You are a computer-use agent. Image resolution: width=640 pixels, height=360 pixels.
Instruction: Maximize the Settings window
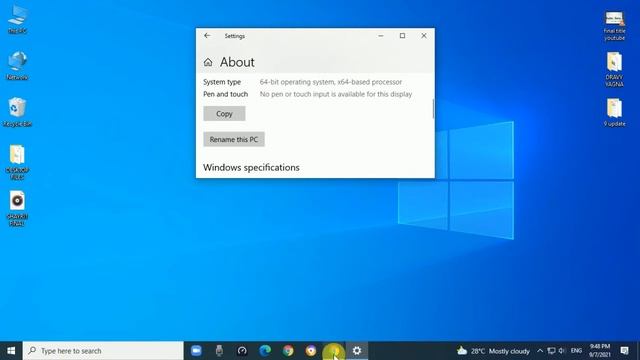pos(402,36)
